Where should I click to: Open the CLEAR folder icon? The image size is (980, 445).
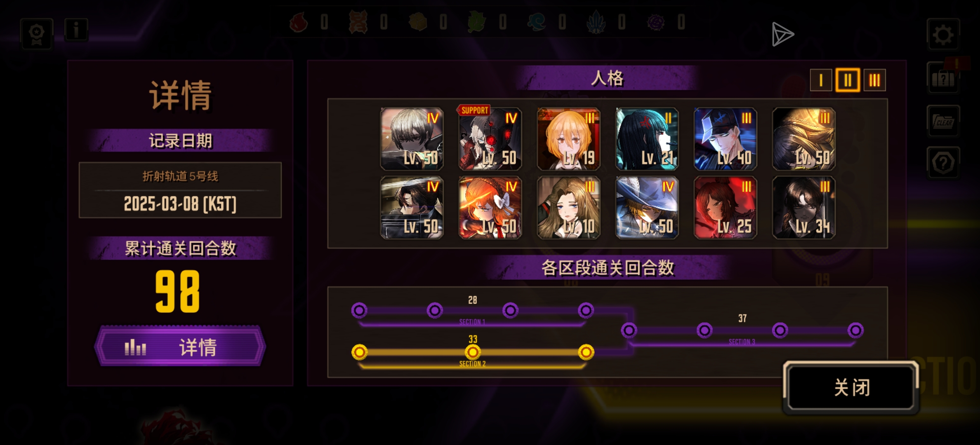point(943,121)
